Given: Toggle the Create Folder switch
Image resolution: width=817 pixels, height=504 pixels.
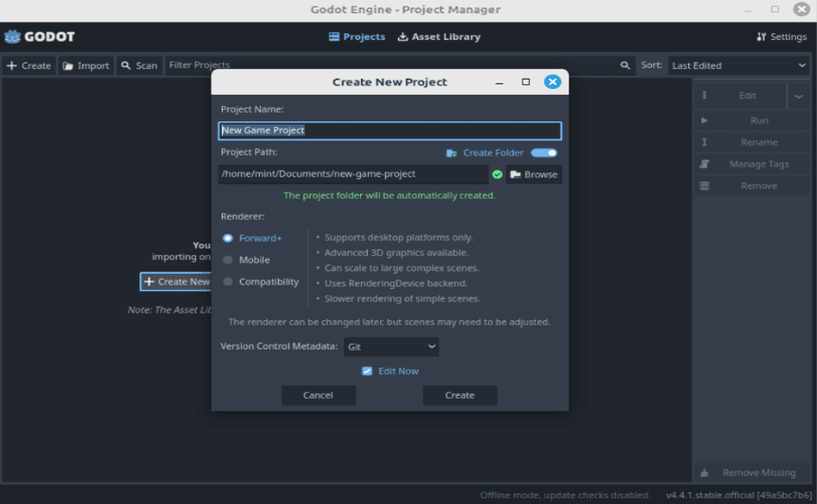Looking at the screenshot, I should 544,153.
